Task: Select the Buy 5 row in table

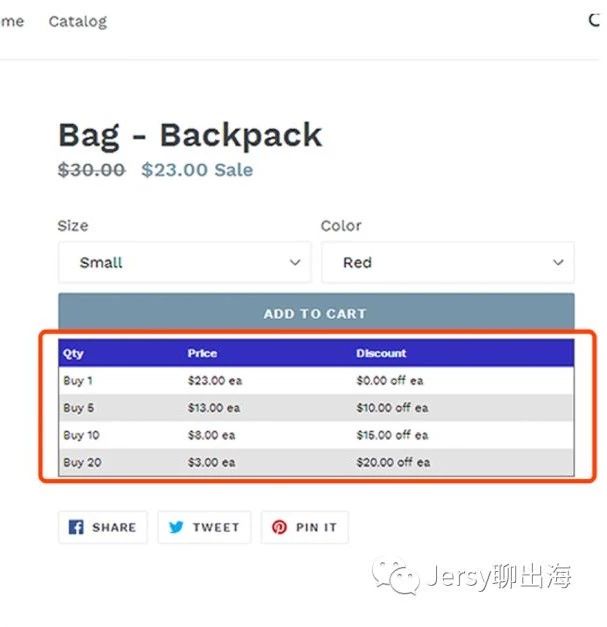Action: [315, 408]
